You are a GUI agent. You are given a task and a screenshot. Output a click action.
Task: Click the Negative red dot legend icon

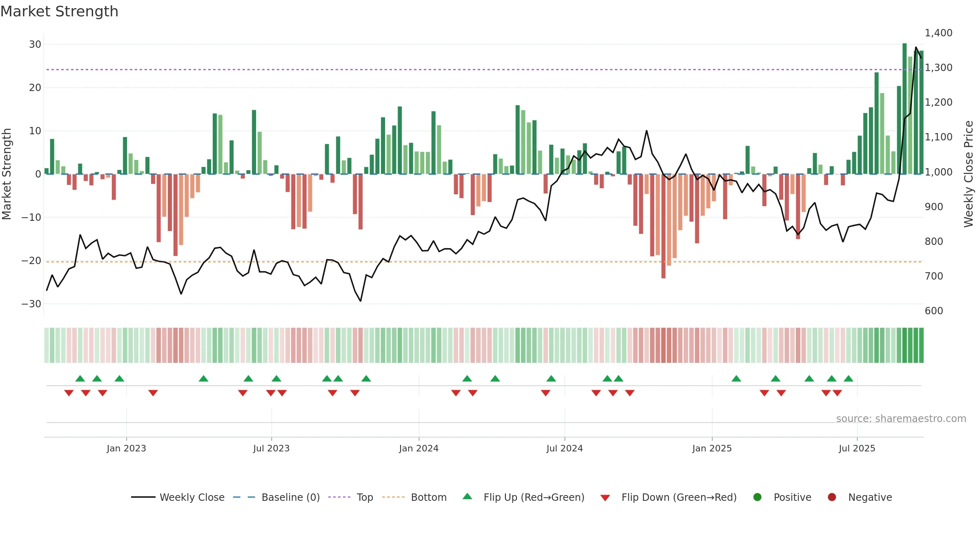click(x=832, y=497)
